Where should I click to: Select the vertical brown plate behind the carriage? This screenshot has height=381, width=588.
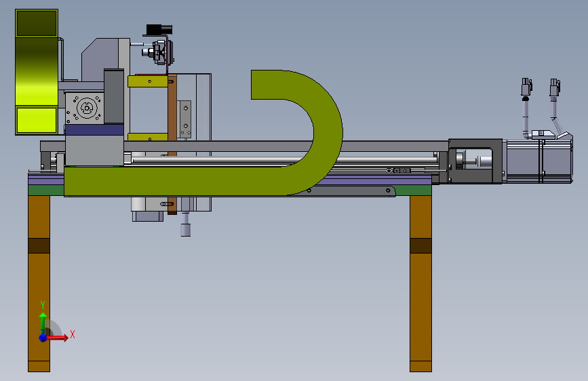click(x=172, y=144)
